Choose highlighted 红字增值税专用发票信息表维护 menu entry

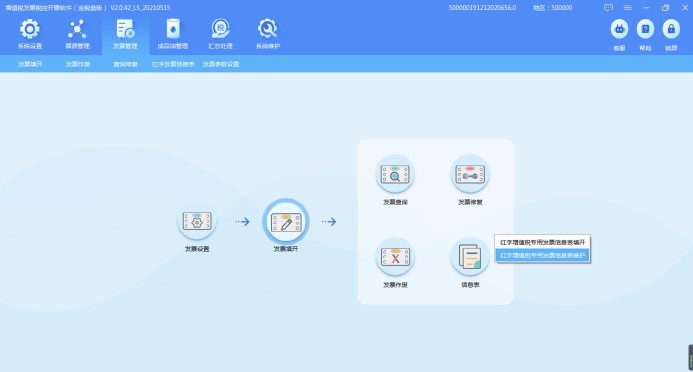pyautogui.click(x=542, y=255)
